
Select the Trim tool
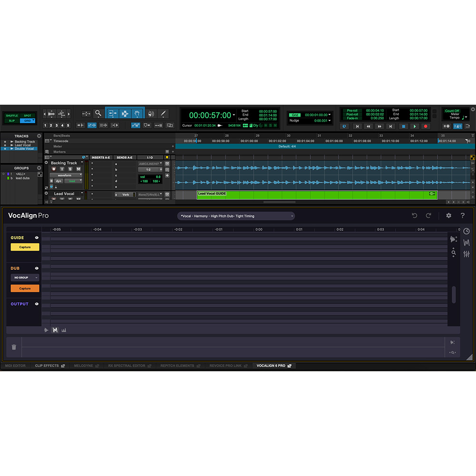pyautogui.click(x=113, y=114)
